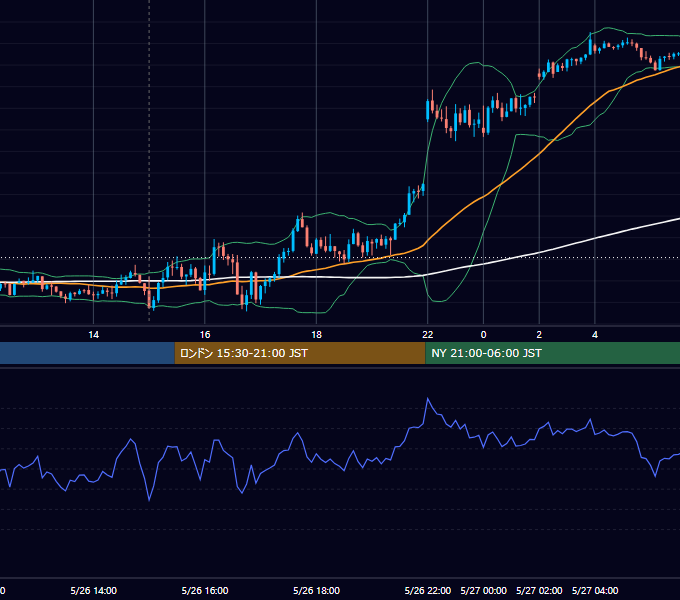Select the NY 21:00-06:00 JST session bar
680x600 pixels.
click(552, 353)
